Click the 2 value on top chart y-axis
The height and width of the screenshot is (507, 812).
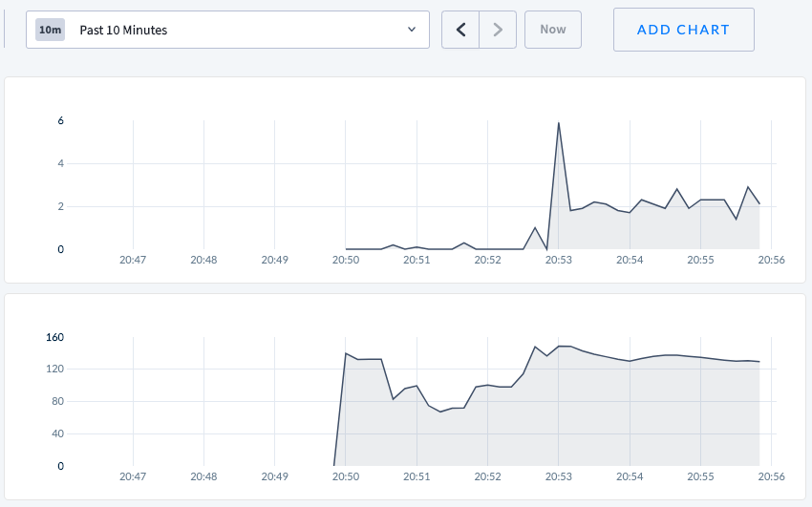pyautogui.click(x=60, y=206)
